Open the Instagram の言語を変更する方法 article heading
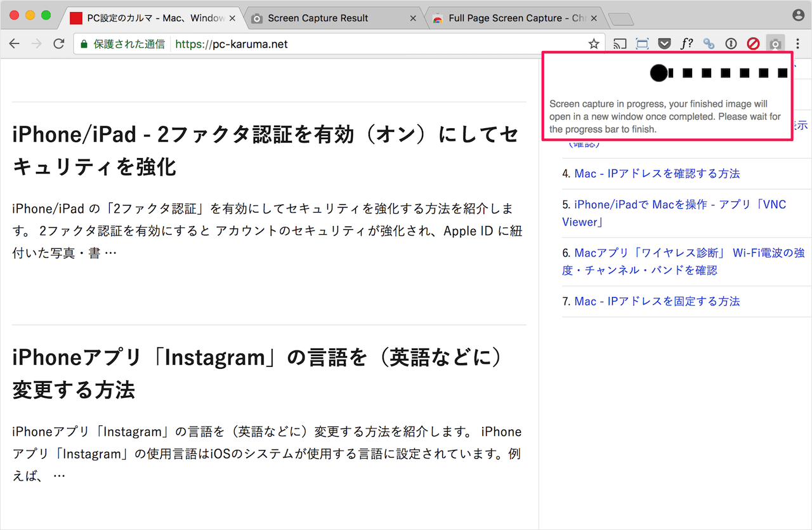The width and height of the screenshot is (812, 530). [x=258, y=373]
